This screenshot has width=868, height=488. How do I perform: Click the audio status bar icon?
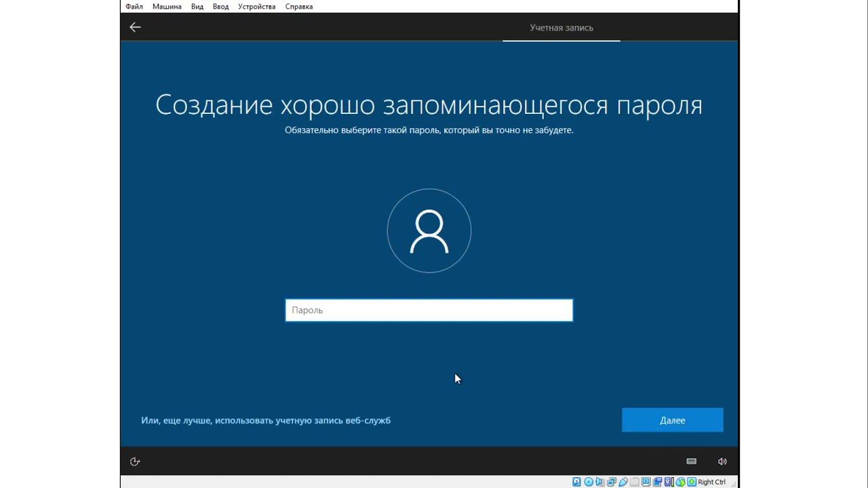click(x=599, y=482)
